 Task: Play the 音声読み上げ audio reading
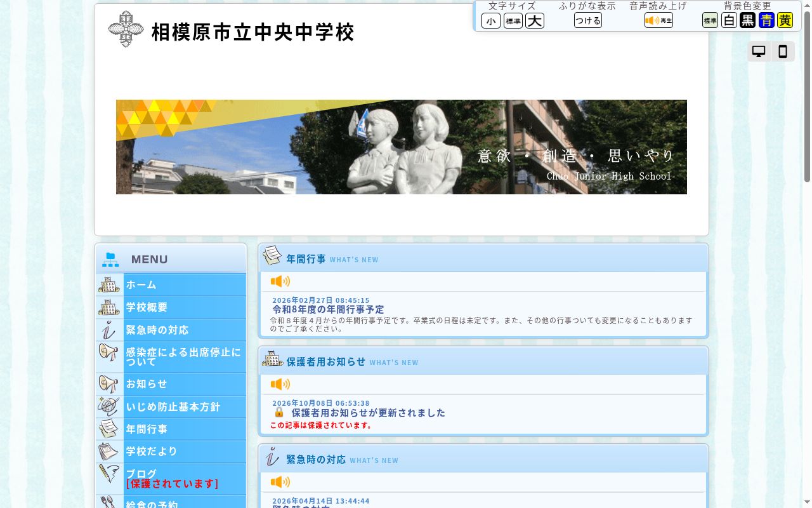658,20
